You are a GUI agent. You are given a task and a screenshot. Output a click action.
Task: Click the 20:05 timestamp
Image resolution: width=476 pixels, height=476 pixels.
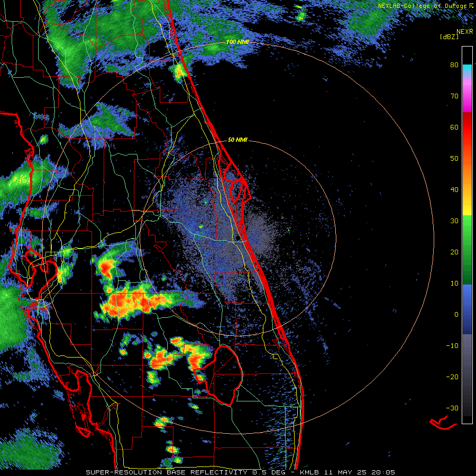click(x=383, y=472)
